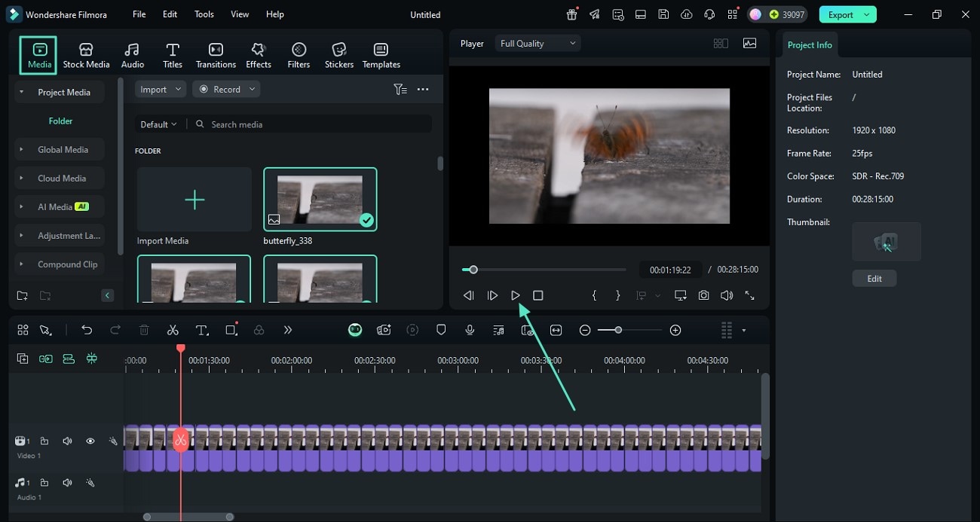Click the marker shield icon
This screenshot has width=980, height=522.
[441, 330]
